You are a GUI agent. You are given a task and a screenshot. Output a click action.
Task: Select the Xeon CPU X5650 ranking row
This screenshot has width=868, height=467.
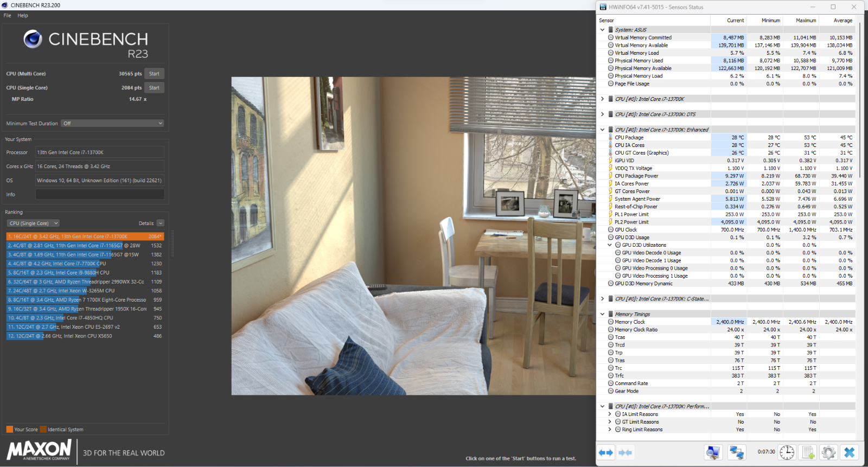(85, 336)
